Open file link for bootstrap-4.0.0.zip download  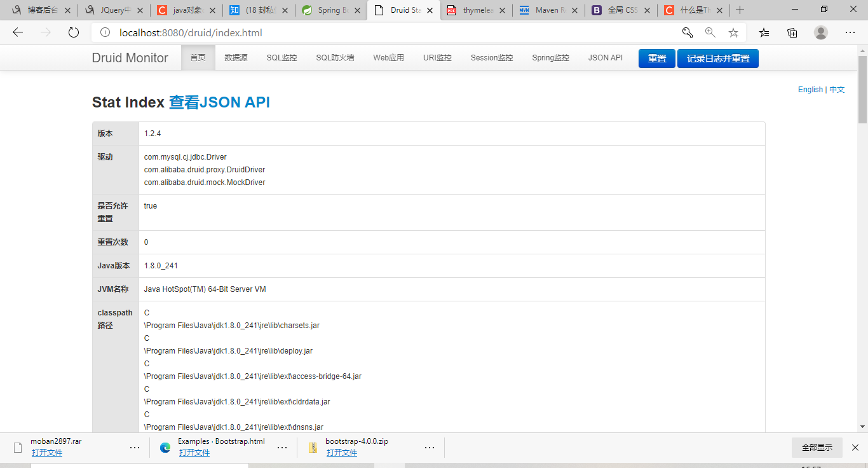[x=342, y=453]
